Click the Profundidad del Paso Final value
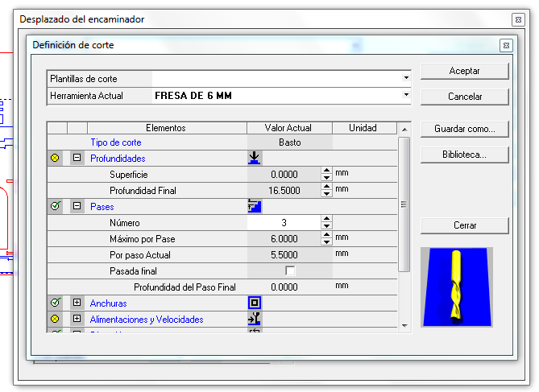This screenshot has width=539, height=392. (284, 287)
